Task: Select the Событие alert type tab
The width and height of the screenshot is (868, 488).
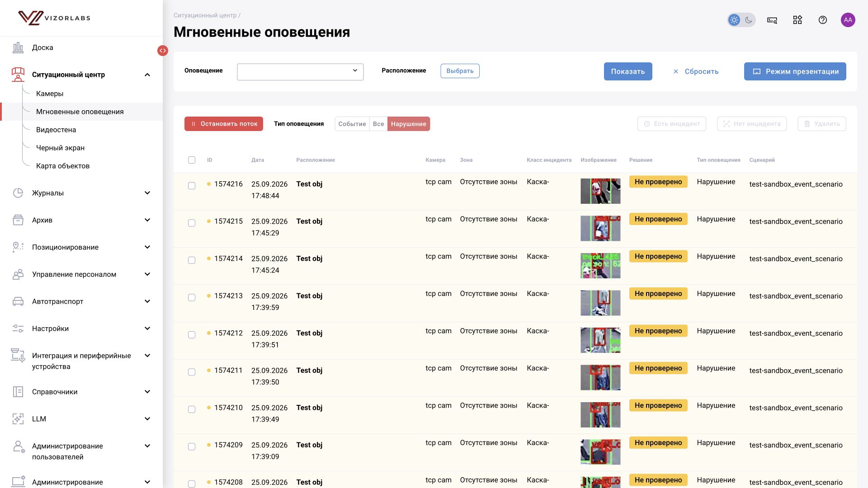Action: point(352,124)
